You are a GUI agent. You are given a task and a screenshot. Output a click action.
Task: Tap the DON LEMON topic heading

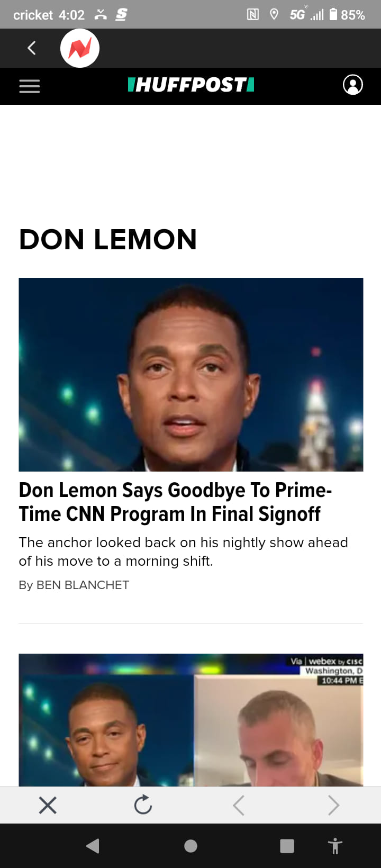pos(108,239)
